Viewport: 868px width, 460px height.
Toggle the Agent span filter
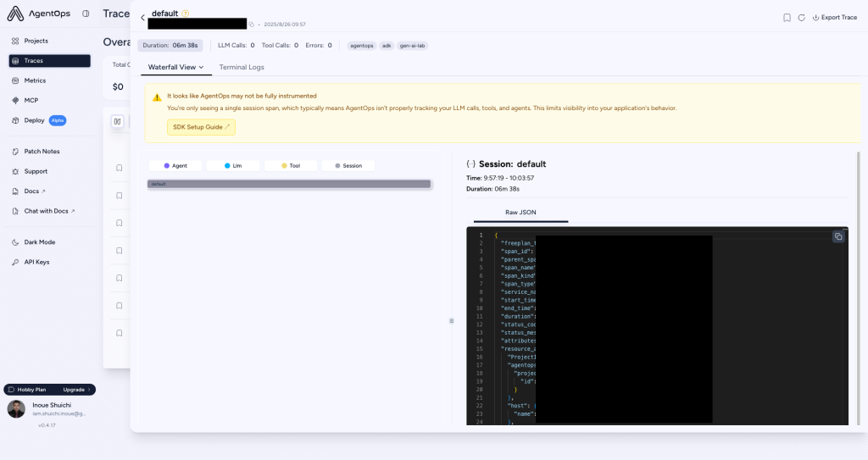pos(175,166)
